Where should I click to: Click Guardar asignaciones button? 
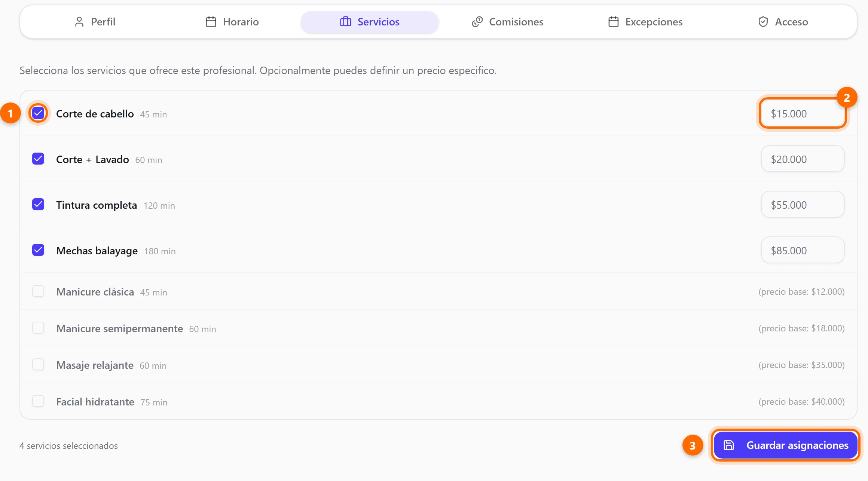786,445
